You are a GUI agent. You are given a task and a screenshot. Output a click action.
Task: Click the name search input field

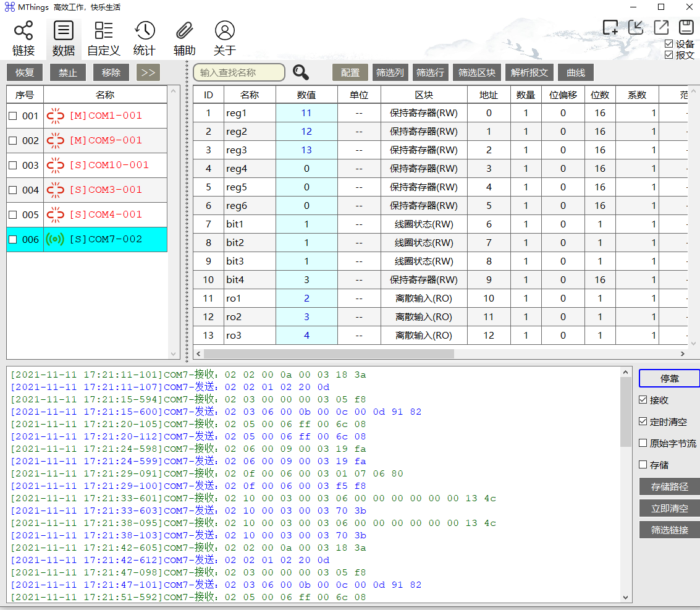coord(237,72)
